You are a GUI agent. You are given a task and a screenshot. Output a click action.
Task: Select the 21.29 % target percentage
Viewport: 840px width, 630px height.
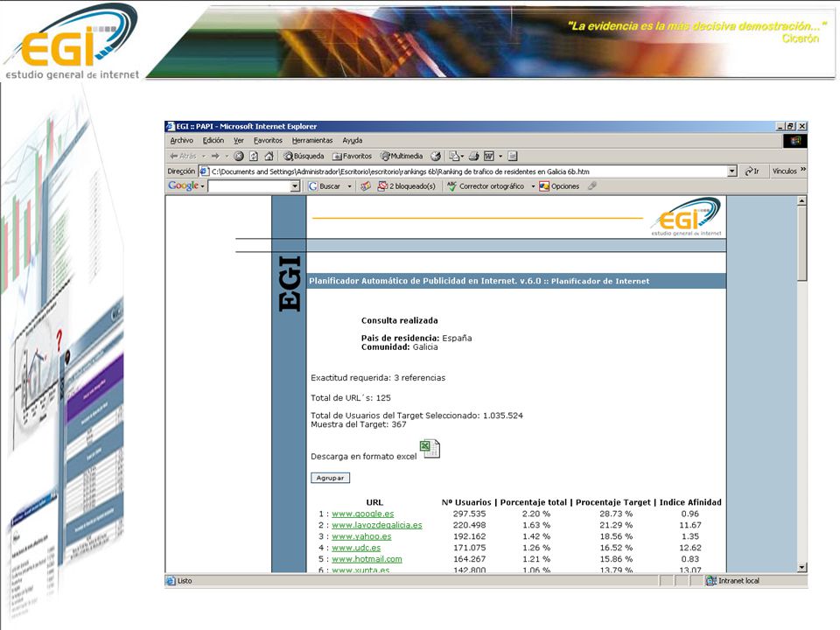click(616, 525)
